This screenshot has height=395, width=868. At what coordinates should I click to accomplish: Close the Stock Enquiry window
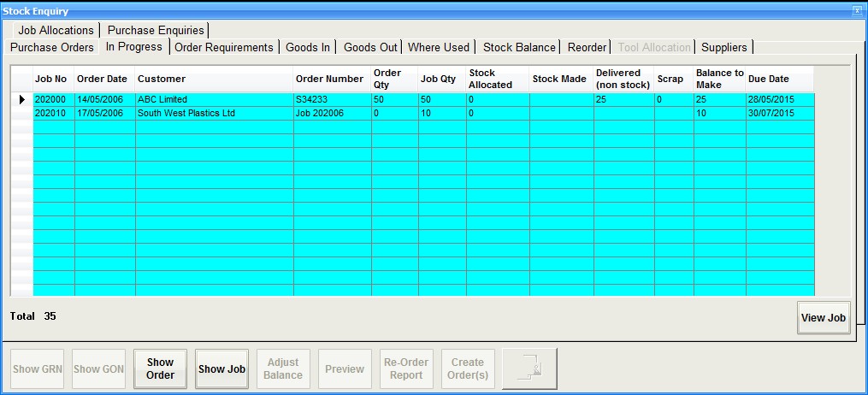point(857,10)
